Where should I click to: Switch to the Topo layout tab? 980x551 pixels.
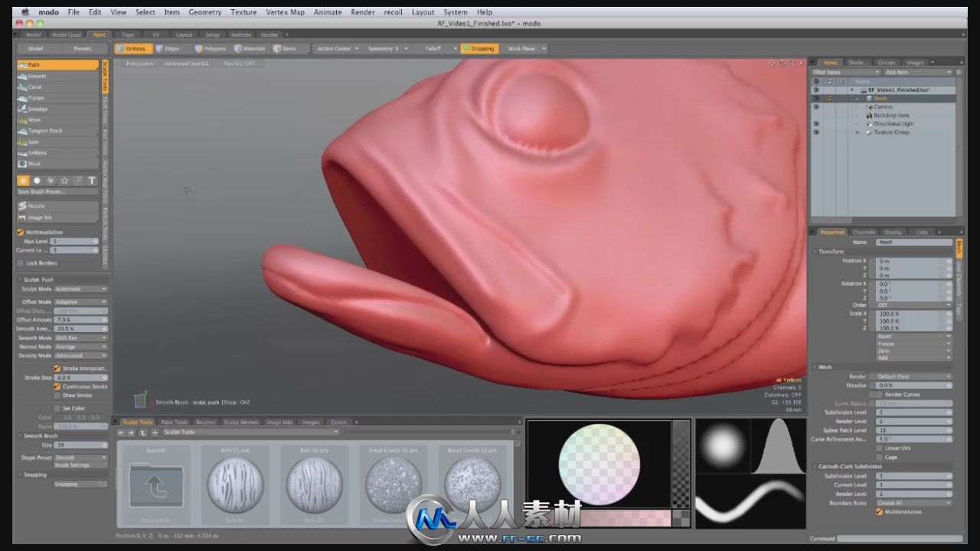click(128, 34)
